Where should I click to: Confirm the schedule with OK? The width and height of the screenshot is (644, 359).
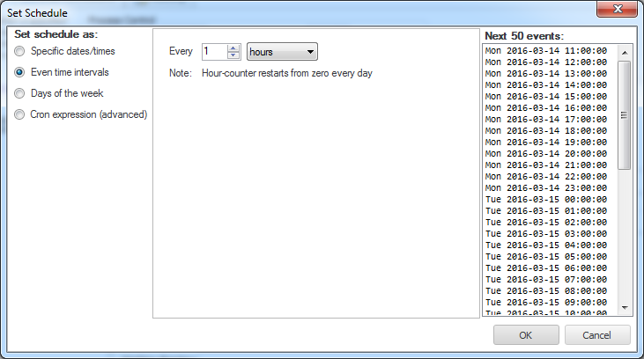click(x=525, y=335)
